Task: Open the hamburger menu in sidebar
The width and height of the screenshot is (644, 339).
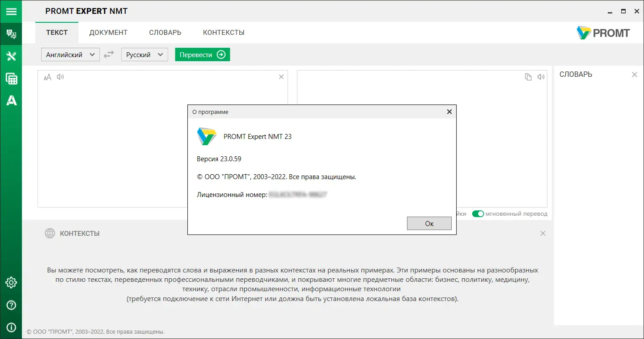Action: pos(11,11)
